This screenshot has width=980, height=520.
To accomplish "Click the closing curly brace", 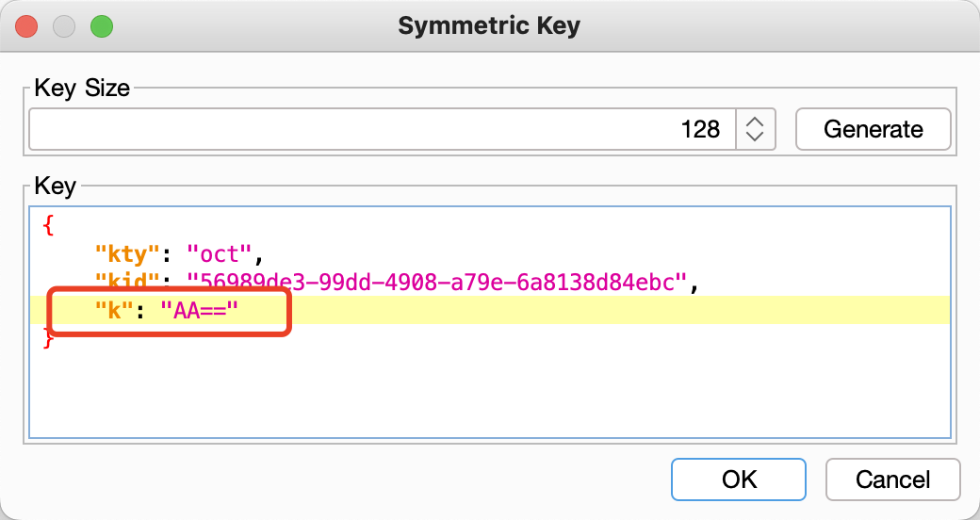I will (48, 338).
